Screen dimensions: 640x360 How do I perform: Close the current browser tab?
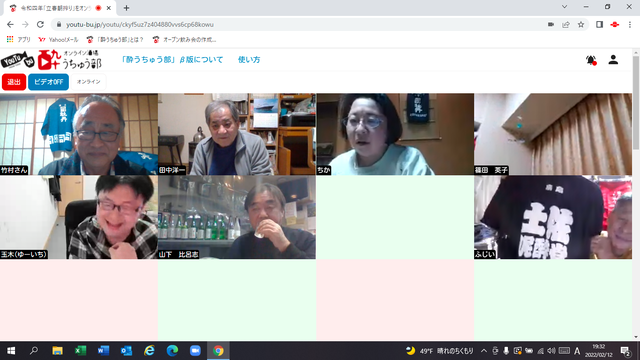tap(109, 8)
